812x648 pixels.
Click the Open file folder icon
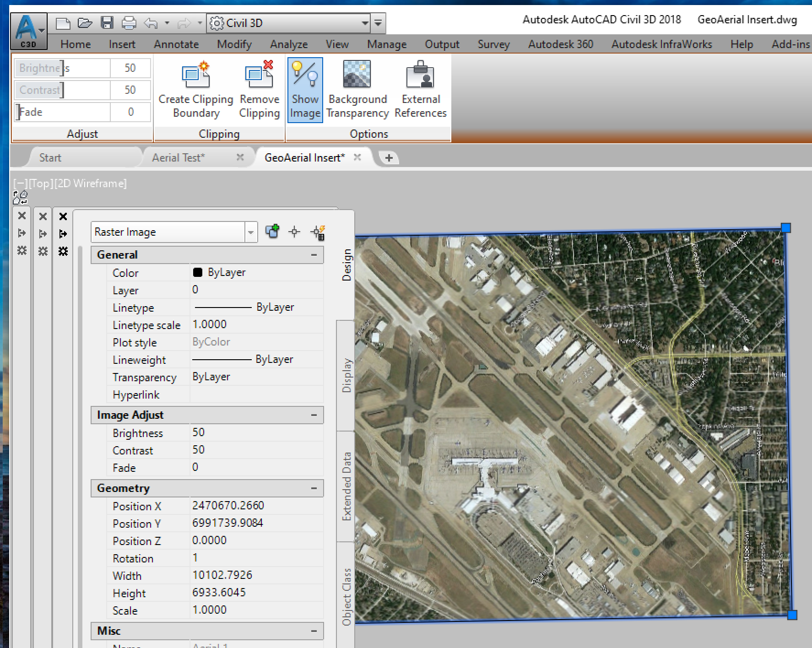(85, 23)
